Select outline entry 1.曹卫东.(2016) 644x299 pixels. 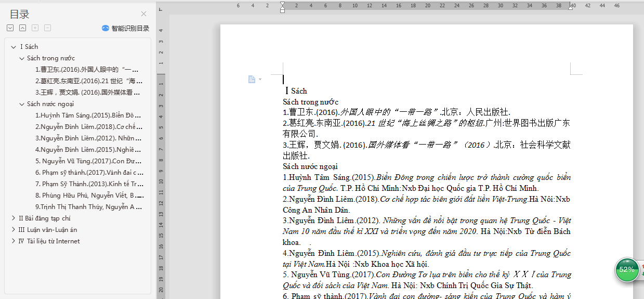87,70
